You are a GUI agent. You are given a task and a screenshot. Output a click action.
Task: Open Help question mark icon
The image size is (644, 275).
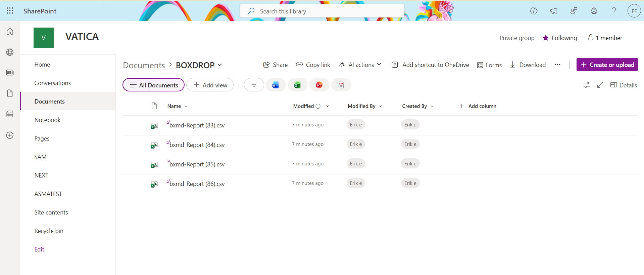(614, 11)
